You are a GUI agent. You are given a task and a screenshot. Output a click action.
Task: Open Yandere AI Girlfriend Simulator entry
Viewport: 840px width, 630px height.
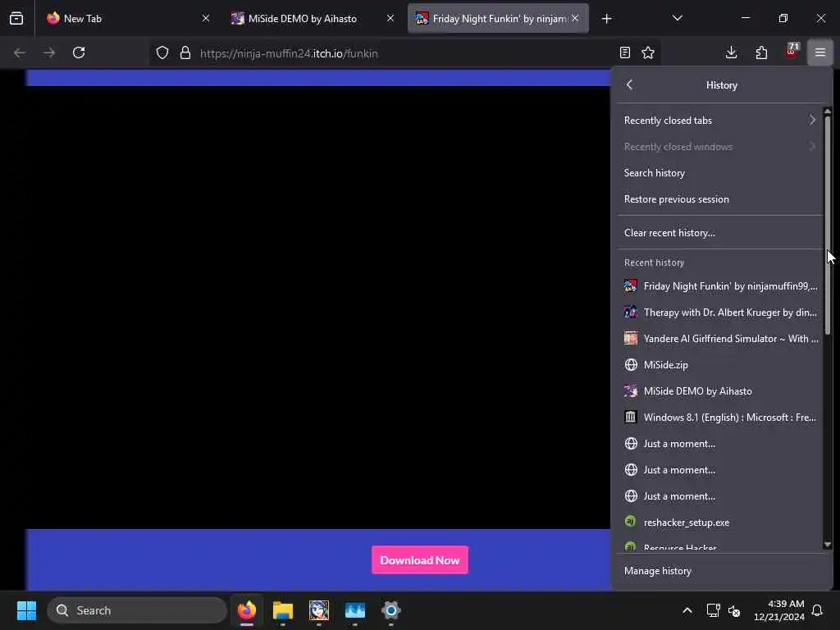pos(719,339)
